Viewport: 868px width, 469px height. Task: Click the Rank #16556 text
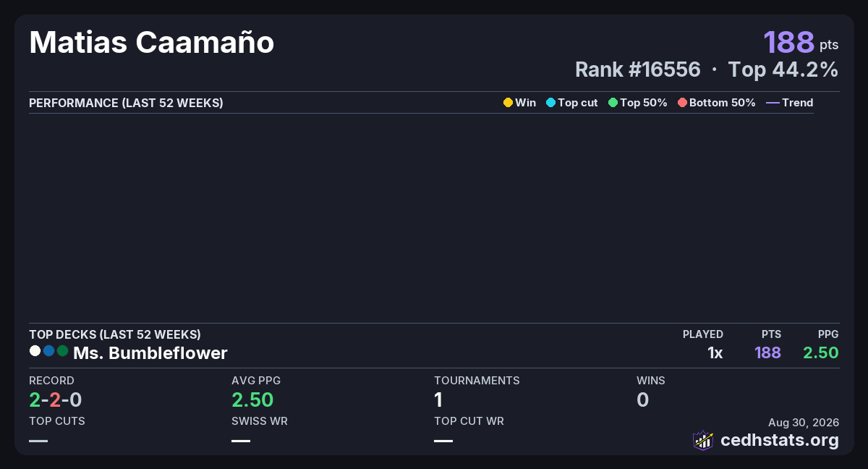click(638, 69)
